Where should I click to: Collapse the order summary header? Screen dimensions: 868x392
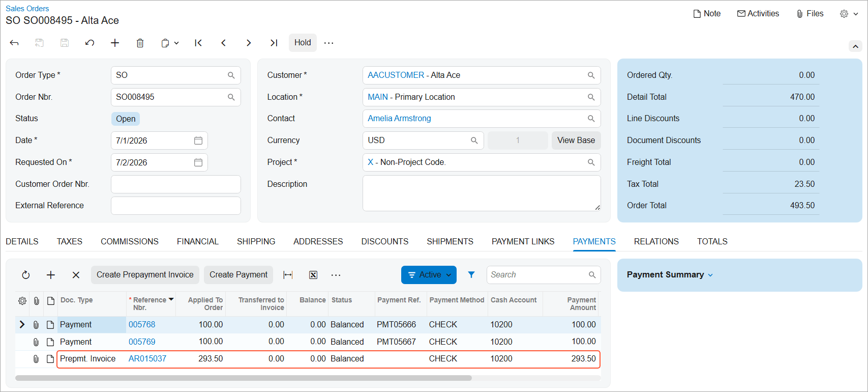click(855, 46)
